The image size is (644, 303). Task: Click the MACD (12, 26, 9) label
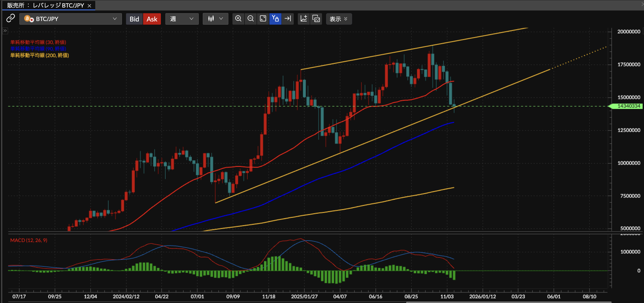click(x=28, y=240)
